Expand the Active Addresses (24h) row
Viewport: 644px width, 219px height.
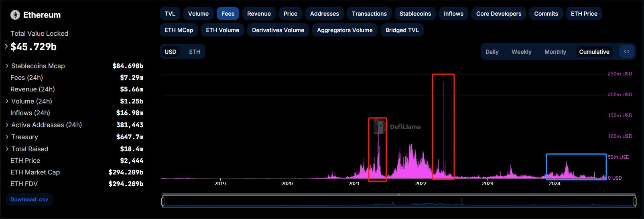click(x=7, y=125)
